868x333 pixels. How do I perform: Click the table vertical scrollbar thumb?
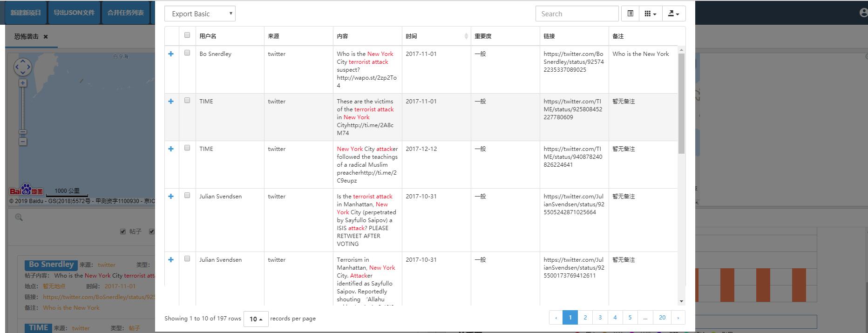[681, 103]
